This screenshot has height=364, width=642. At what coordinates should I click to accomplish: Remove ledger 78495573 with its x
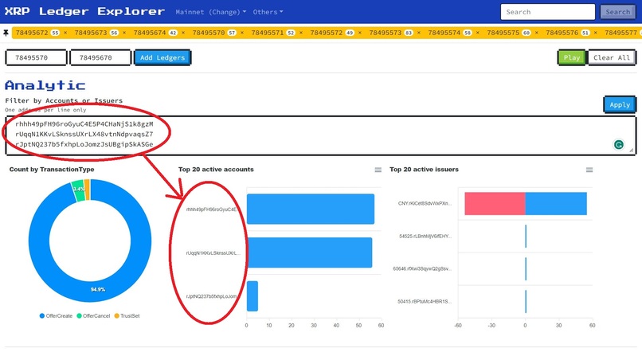point(419,33)
